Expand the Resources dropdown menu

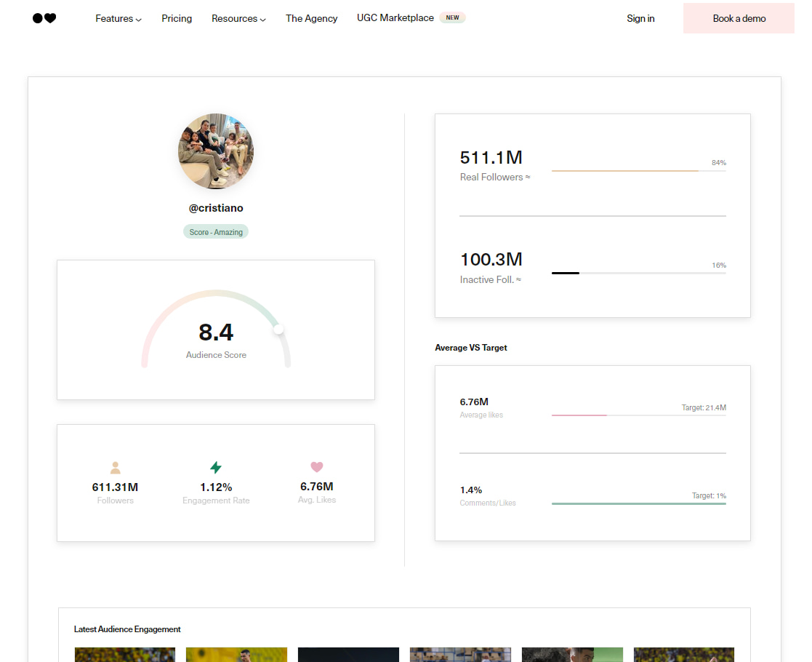pyautogui.click(x=238, y=19)
